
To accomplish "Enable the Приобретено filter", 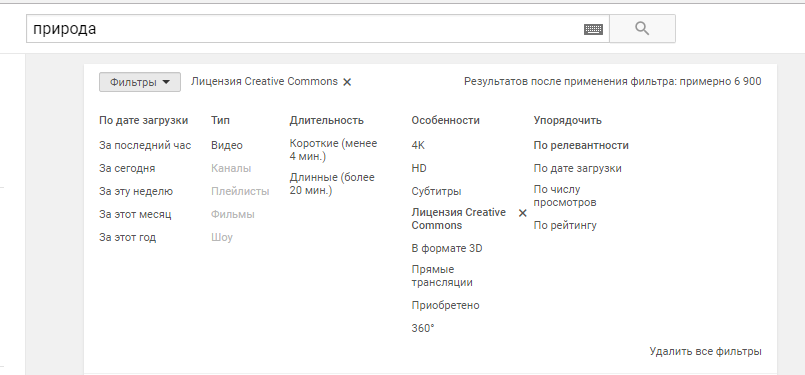I will 445,306.
